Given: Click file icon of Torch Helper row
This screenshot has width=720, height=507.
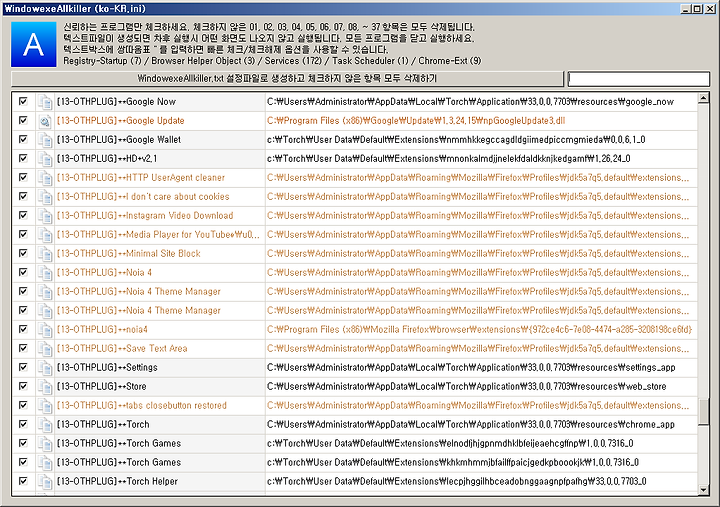Looking at the screenshot, I should tap(45, 481).
